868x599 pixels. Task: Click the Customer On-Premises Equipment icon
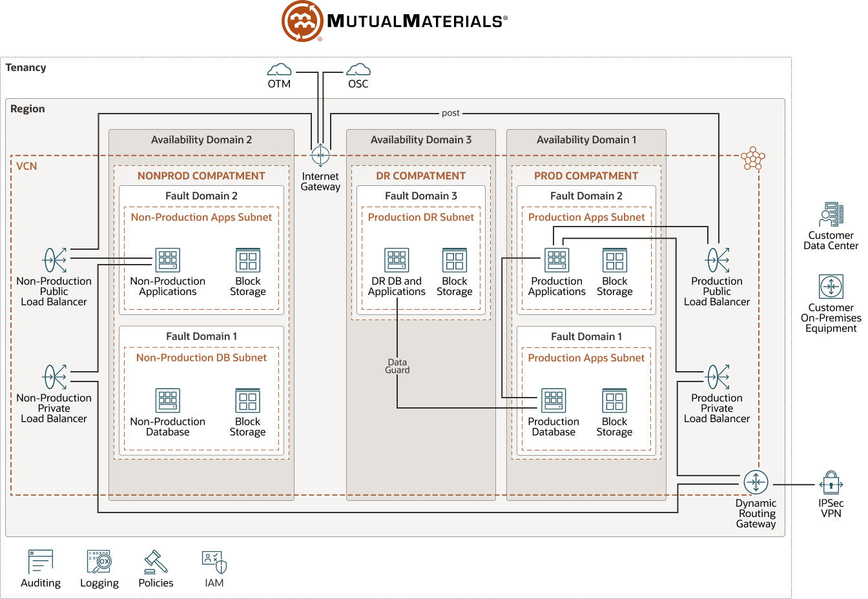[831, 288]
